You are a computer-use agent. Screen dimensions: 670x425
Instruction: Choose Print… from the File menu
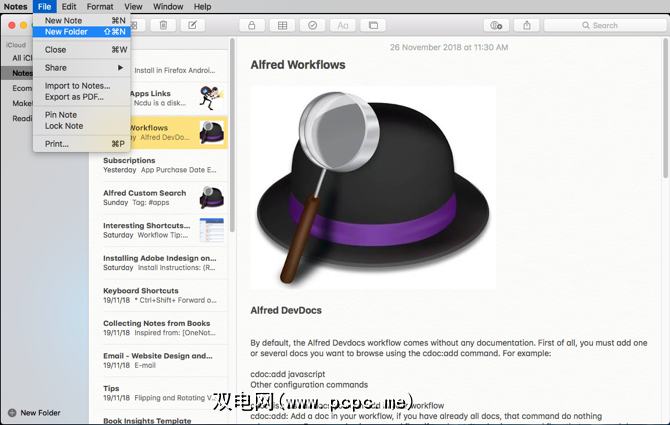[82, 144]
